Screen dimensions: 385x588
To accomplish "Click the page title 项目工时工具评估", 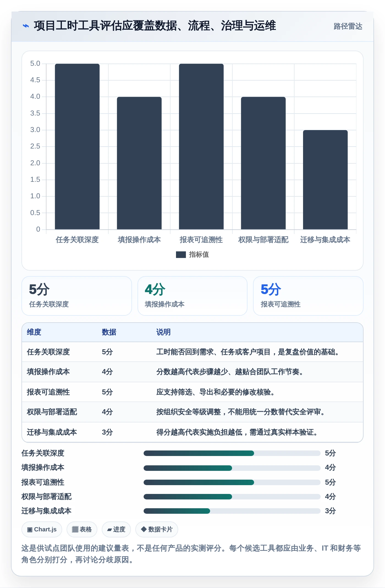I will click(155, 26).
